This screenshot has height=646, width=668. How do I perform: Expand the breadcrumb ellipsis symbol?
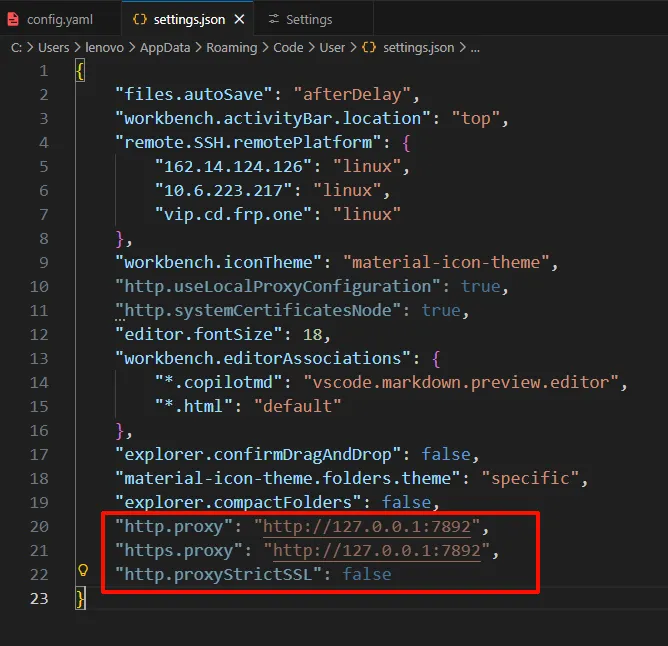click(475, 46)
